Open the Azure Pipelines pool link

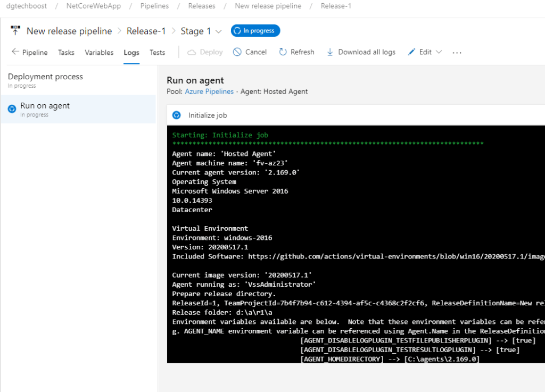209,91
